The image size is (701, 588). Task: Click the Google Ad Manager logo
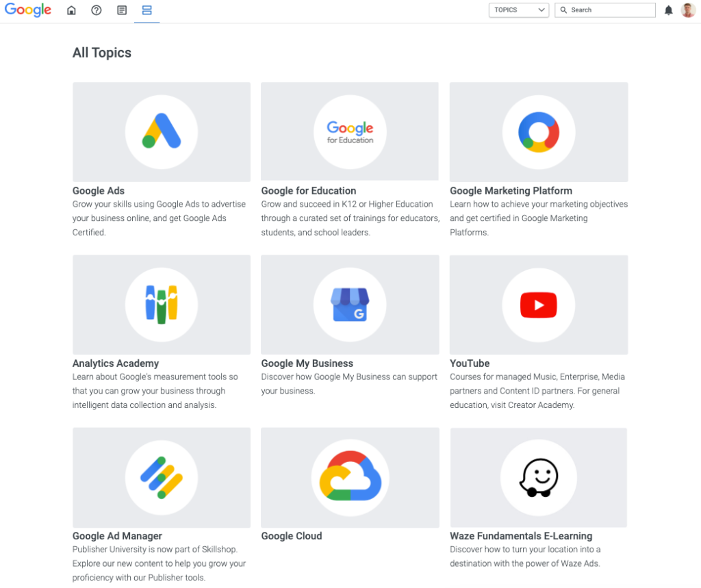pyautogui.click(x=161, y=477)
